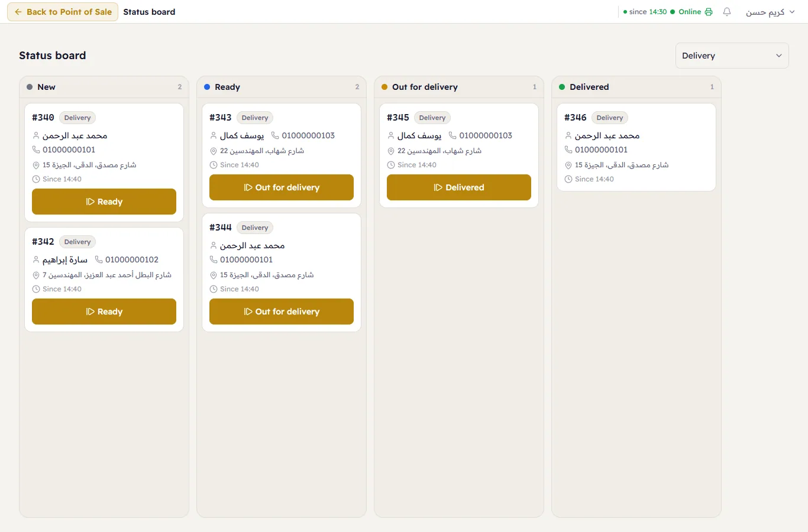
Task: Click the user name كريم حسن
Action: point(765,12)
